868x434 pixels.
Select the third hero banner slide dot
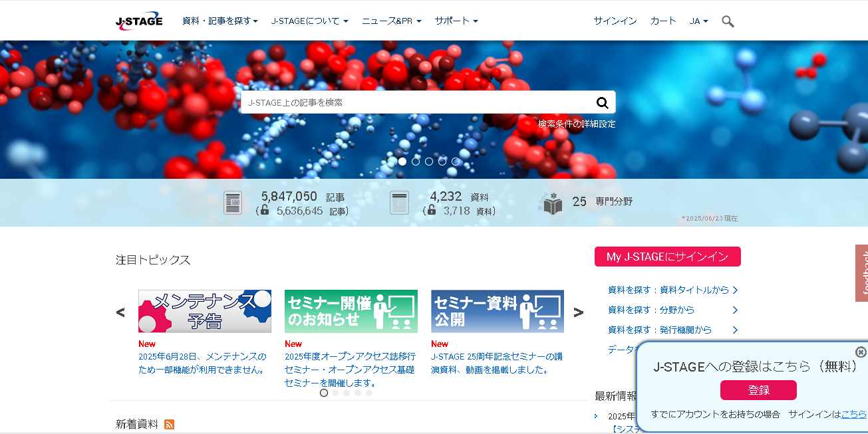(429, 162)
